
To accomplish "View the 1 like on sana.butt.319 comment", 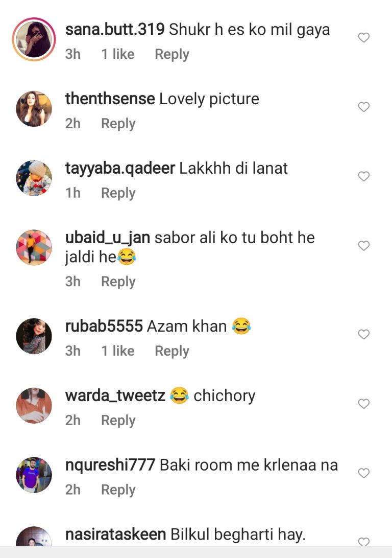I will pos(118,54).
